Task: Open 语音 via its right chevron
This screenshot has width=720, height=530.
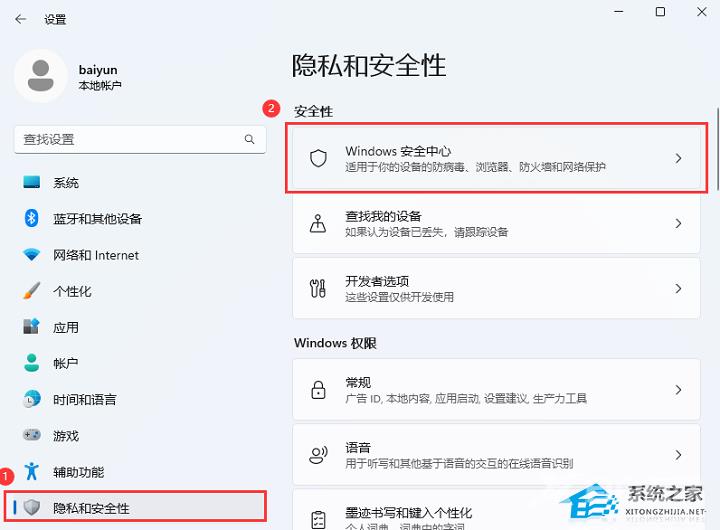Action: [x=678, y=455]
